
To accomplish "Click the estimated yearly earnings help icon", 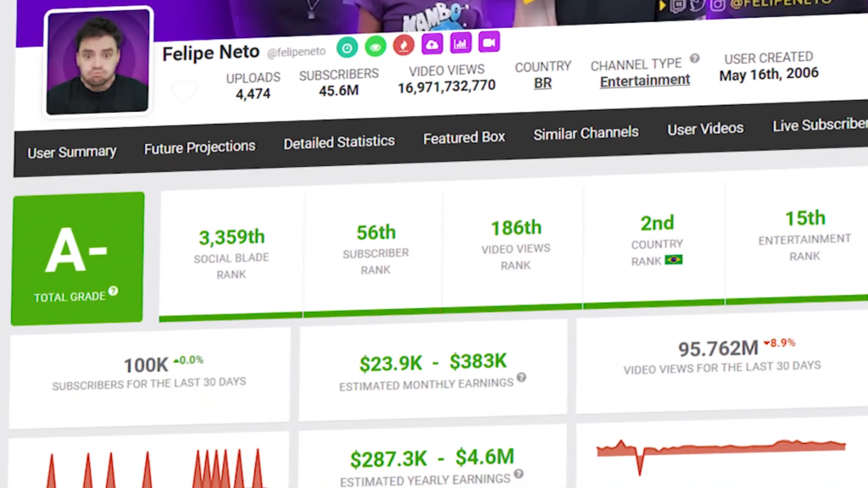I will click(x=518, y=474).
